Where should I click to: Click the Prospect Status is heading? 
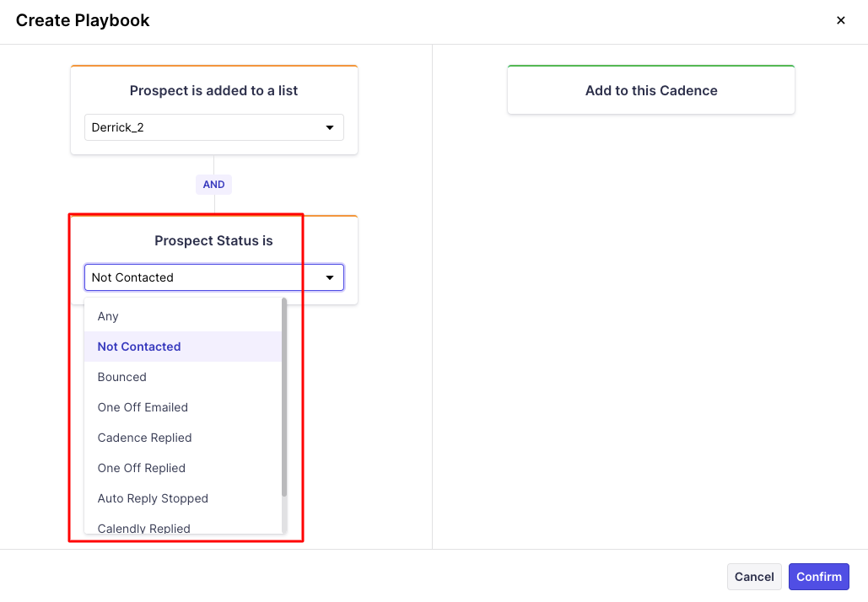pos(213,241)
